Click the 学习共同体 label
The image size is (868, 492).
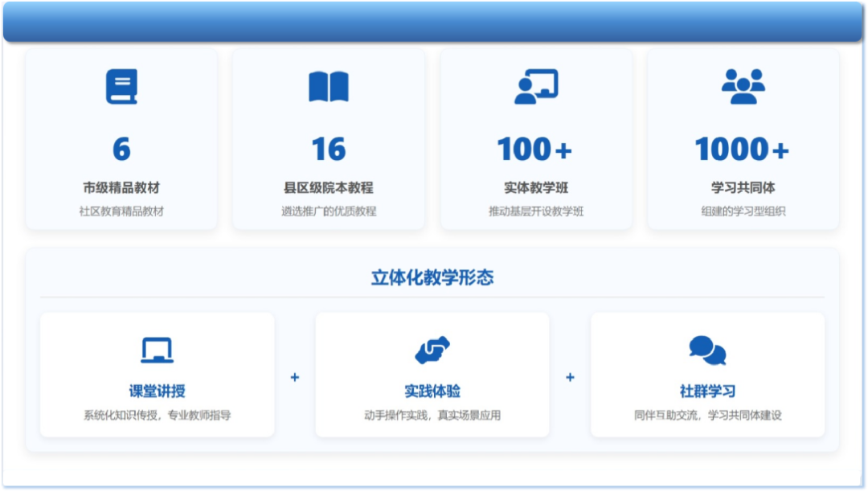click(x=743, y=187)
